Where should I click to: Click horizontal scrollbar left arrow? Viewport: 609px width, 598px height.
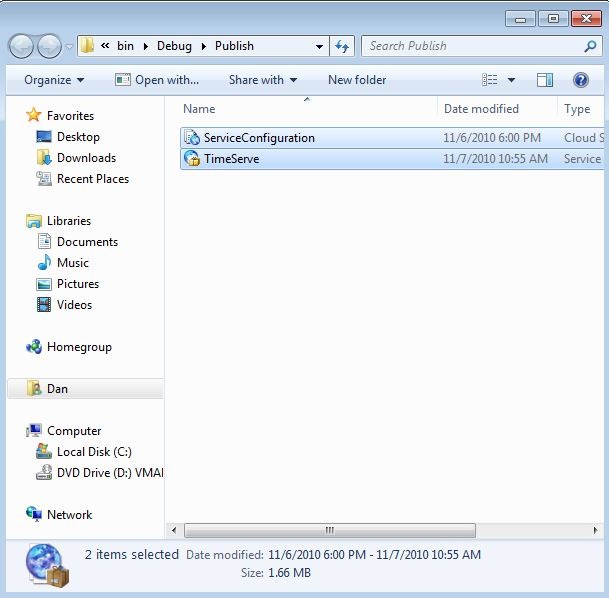point(174,530)
